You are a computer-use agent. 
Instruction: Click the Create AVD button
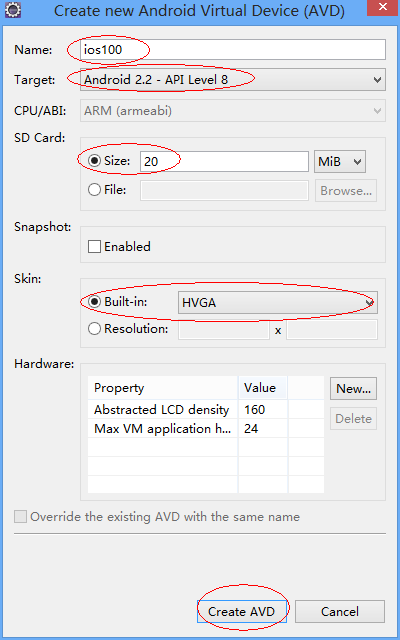click(242, 611)
